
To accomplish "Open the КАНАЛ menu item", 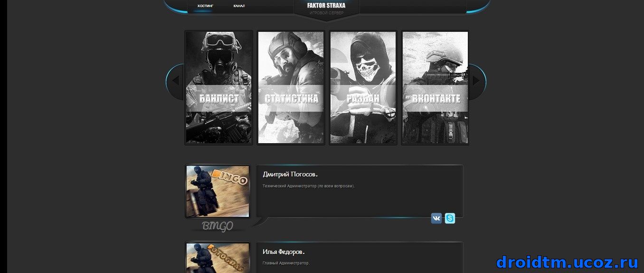I will click(239, 6).
